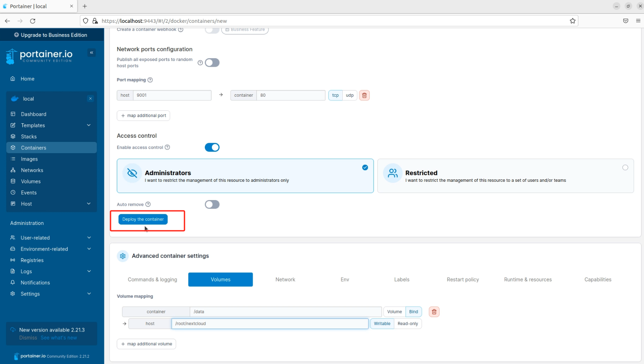Enable Auto remove toggle
Viewport: 644px width, 364px height.
[212, 204]
